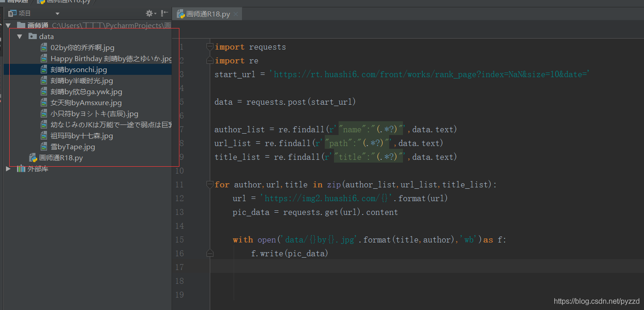Click the 'title_list' variable on line 9

(237, 157)
